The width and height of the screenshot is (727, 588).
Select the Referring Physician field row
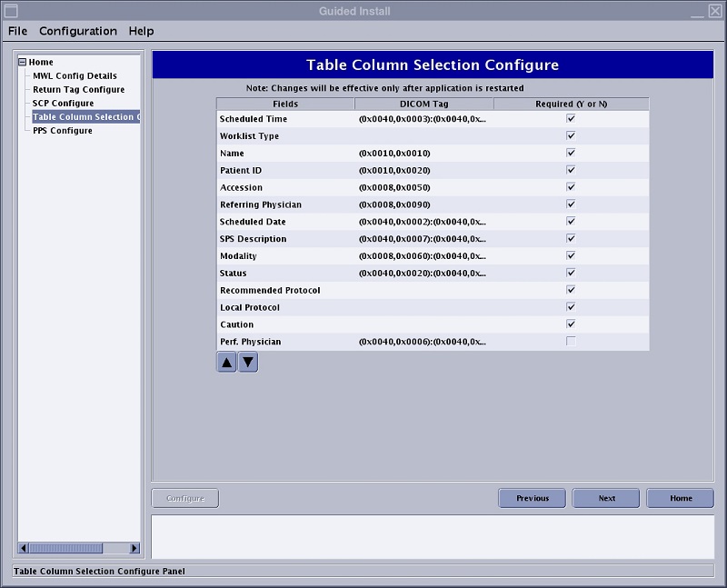[x=260, y=204]
